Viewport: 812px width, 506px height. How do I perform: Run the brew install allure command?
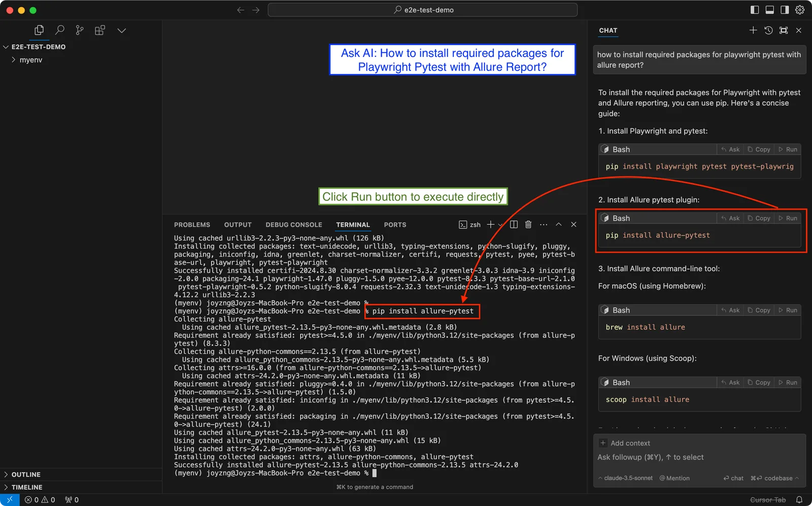(x=788, y=310)
